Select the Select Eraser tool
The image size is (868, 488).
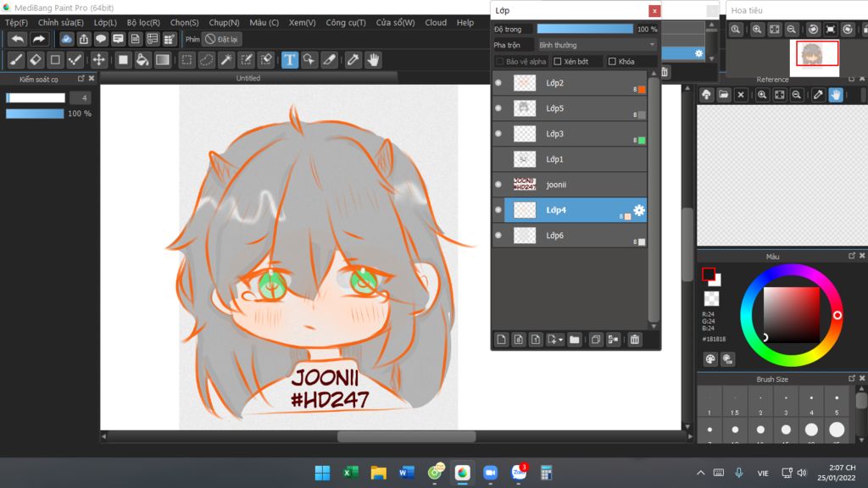click(x=266, y=60)
